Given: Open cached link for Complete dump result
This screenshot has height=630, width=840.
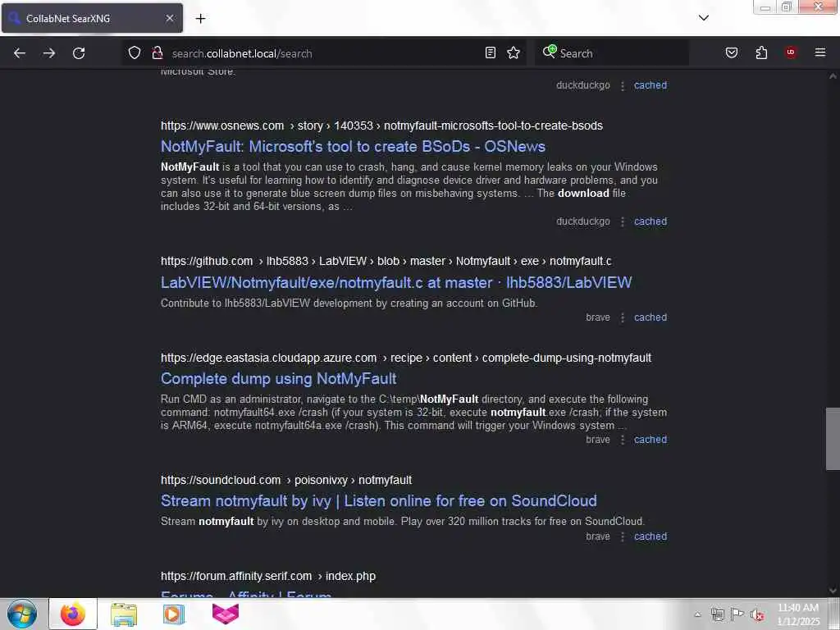Looking at the screenshot, I should click(651, 440).
